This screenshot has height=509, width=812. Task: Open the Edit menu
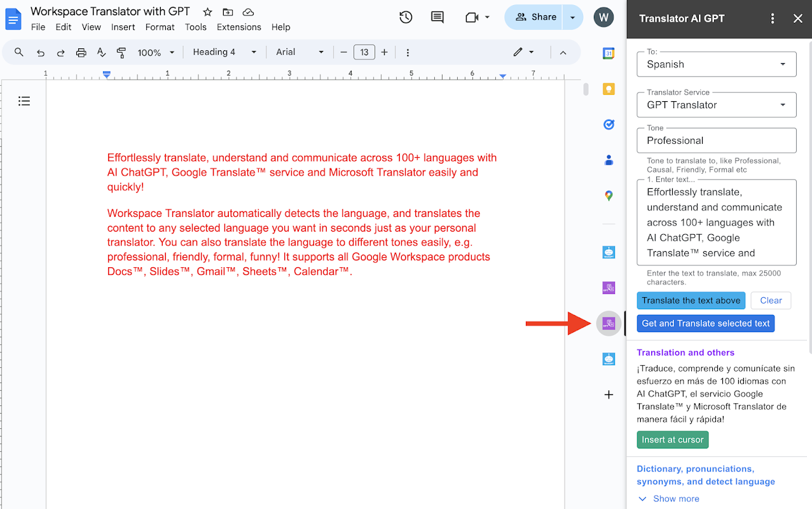click(63, 27)
